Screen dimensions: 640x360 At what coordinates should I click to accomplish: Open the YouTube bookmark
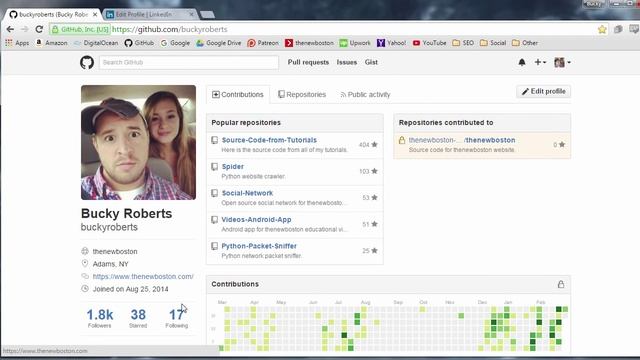pos(429,43)
